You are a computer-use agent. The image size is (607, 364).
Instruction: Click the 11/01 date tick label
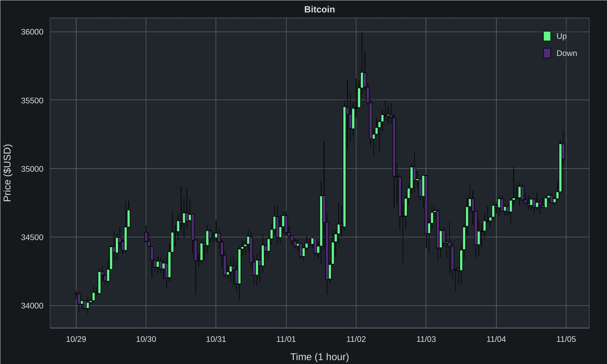point(286,339)
